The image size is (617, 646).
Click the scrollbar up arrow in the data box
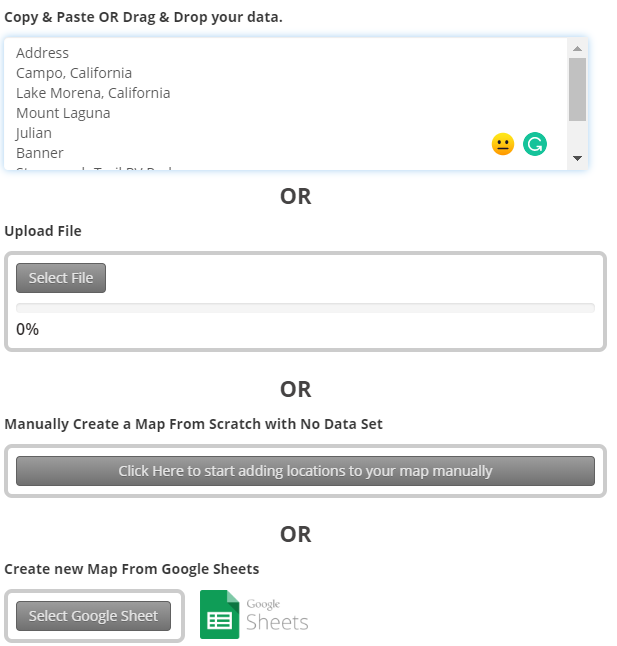(x=577, y=48)
